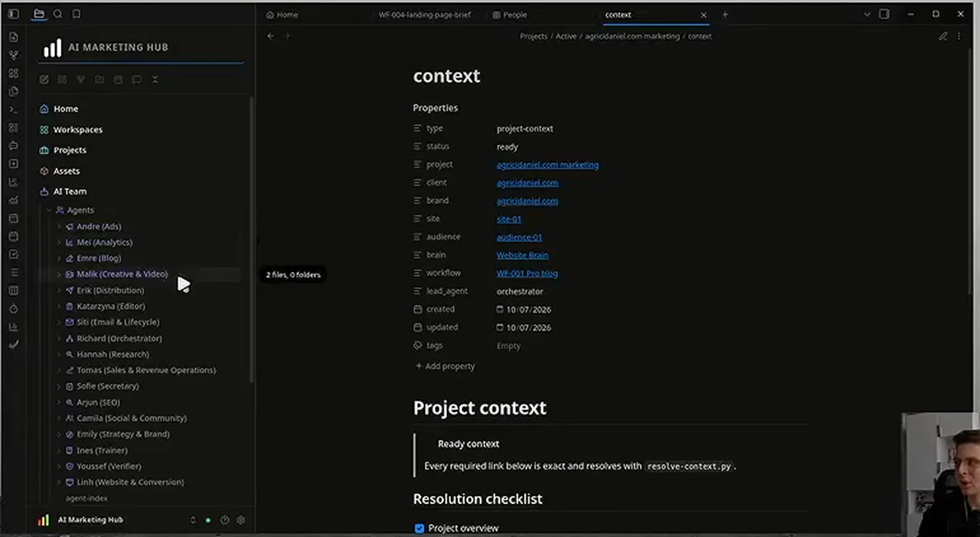Click Add property button
980x537 pixels.
[x=445, y=366]
